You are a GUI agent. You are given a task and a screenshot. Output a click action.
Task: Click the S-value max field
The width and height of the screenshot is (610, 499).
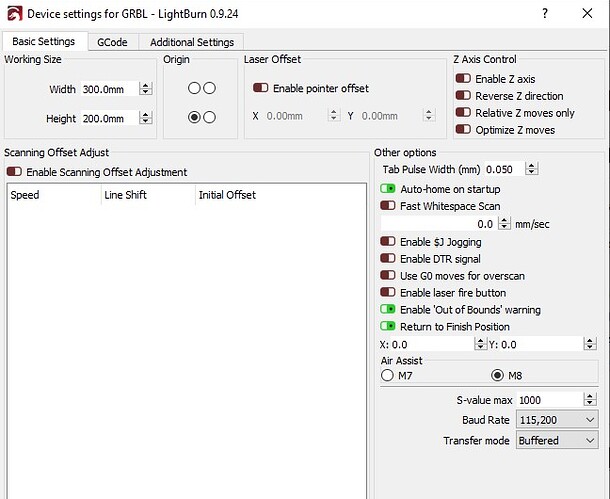(x=550, y=400)
